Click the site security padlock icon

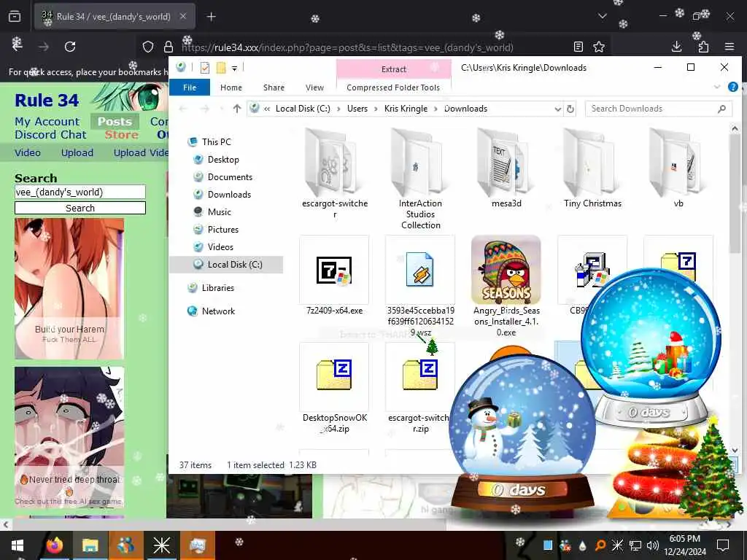(x=169, y=47)
